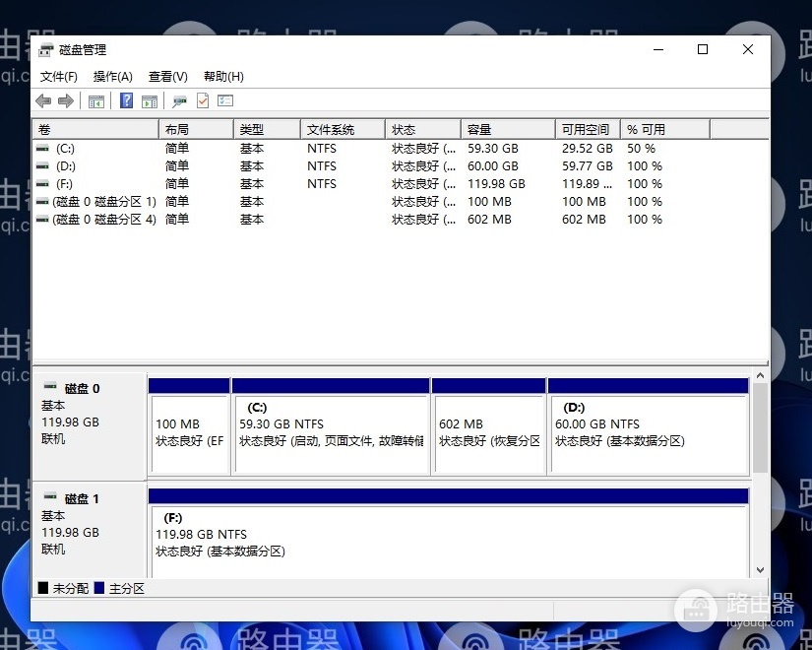812x650 pixels.
Task: Minimize the Disk Management window
Action: point(658,50)
